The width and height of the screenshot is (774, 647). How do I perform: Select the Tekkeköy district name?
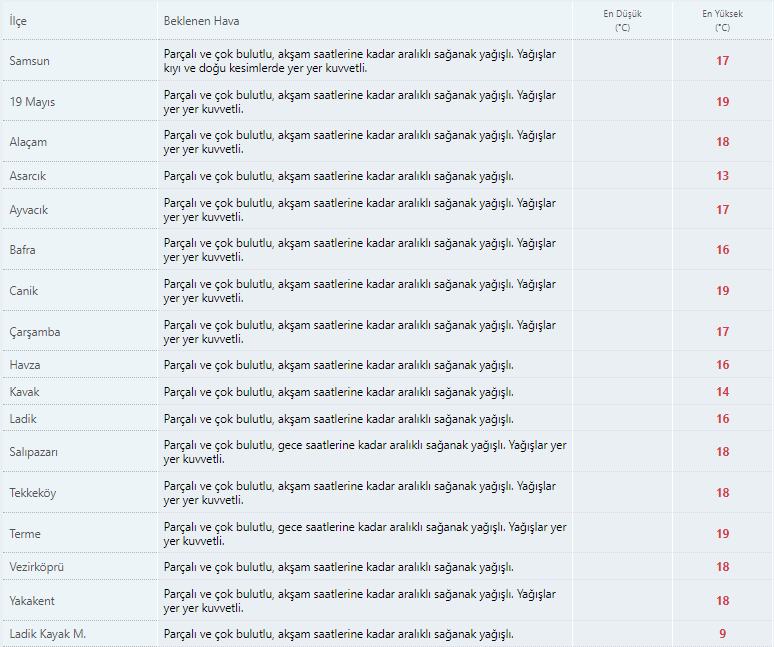click(x=33, y=493)
